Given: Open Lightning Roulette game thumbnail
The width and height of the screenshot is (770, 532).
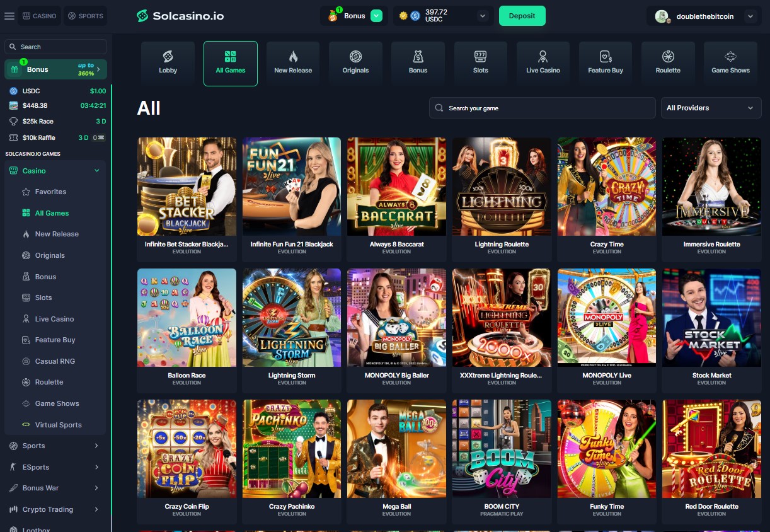Looking at the screenshot, I should point(502,187).
